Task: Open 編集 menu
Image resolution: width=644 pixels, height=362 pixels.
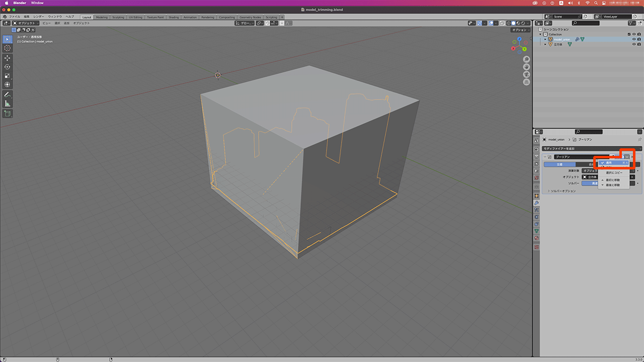Action: (x=27, y=17)
